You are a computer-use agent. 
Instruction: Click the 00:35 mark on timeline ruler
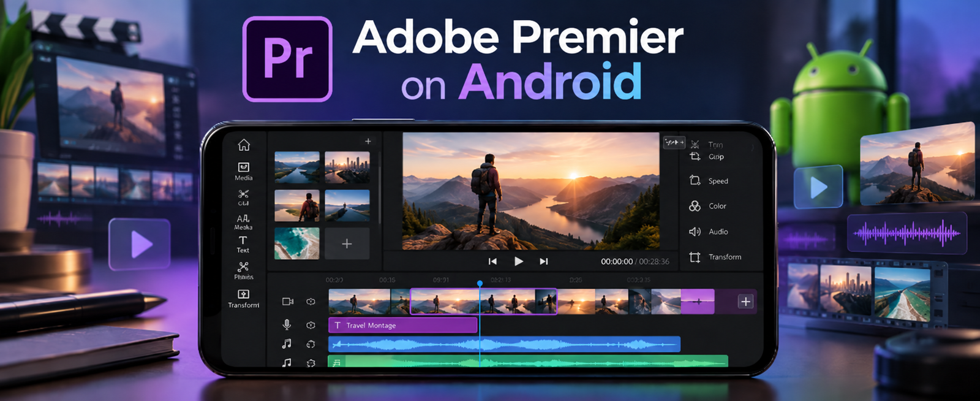[x=387, y=280]
